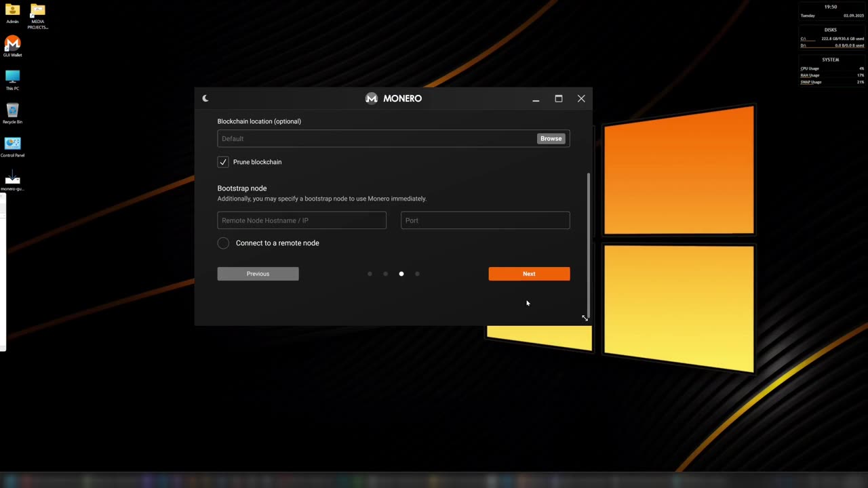Open Recycle Bin on desktop
Viewport: 868px width, 488px height.
12,113
